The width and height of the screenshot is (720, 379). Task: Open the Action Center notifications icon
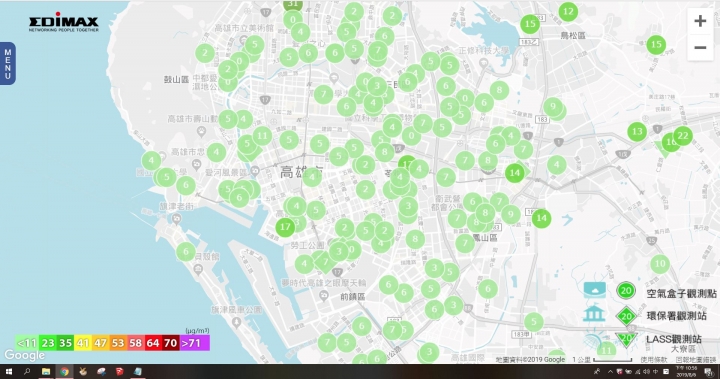[709, 372]
